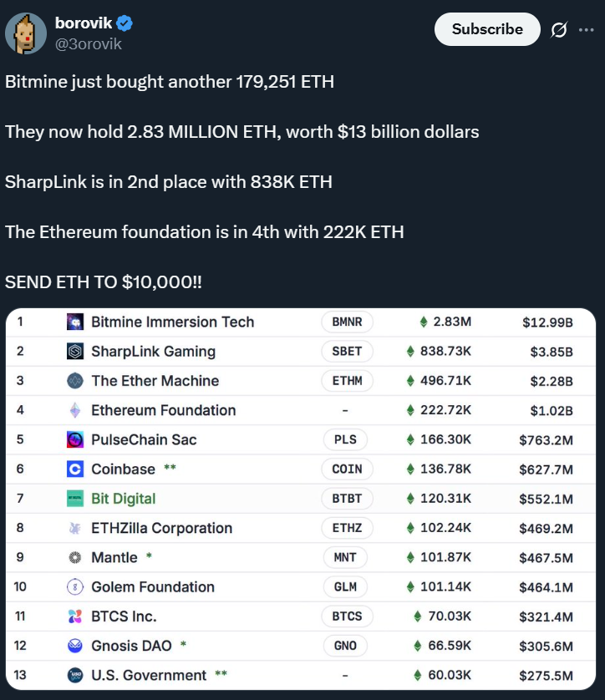The height and width of the screenshot is (700, 605).
Task: Click borovik's profile avatar
Action: pyautogui.click(x=26, y=33)
